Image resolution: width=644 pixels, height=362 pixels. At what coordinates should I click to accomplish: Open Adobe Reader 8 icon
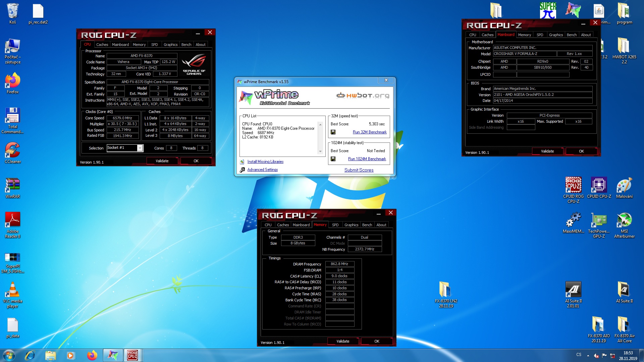[12, 225]
